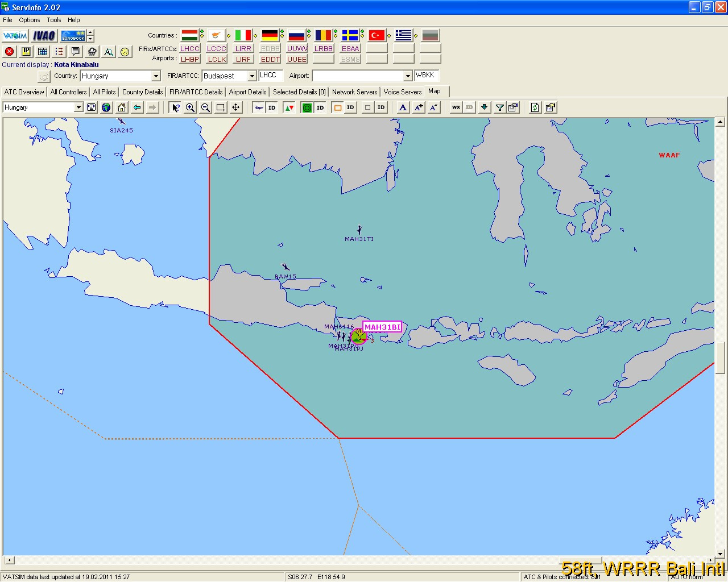Toggle ID labels next to orange rectangle
Screen dimensions: 728x582
351,107
